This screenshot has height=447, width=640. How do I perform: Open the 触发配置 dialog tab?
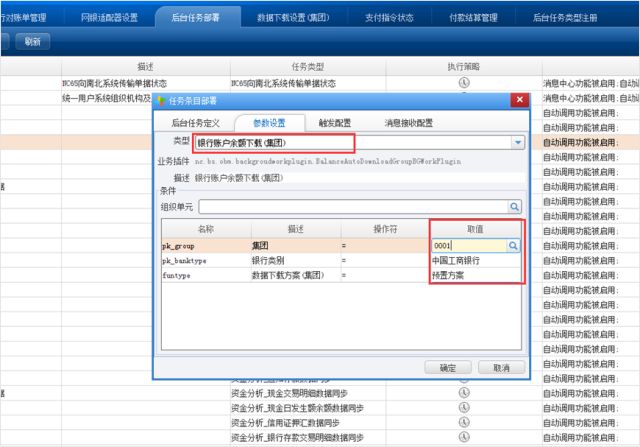pos(335,123)
